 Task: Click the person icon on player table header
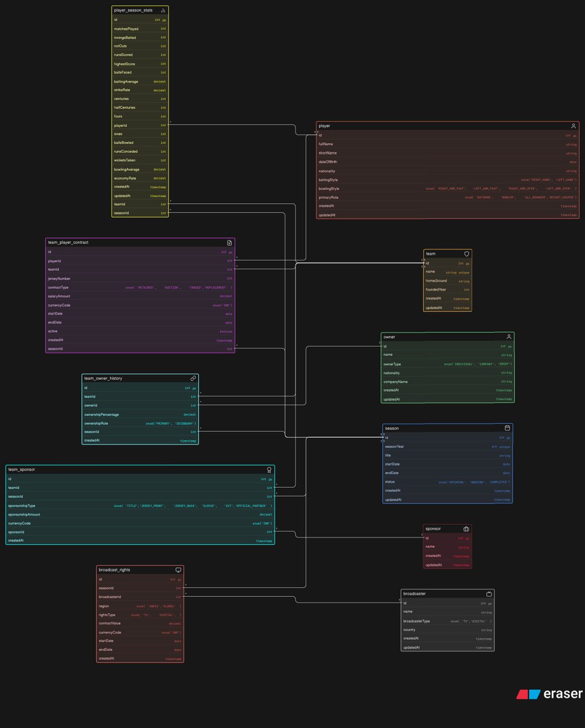click(x=573, y=126)
